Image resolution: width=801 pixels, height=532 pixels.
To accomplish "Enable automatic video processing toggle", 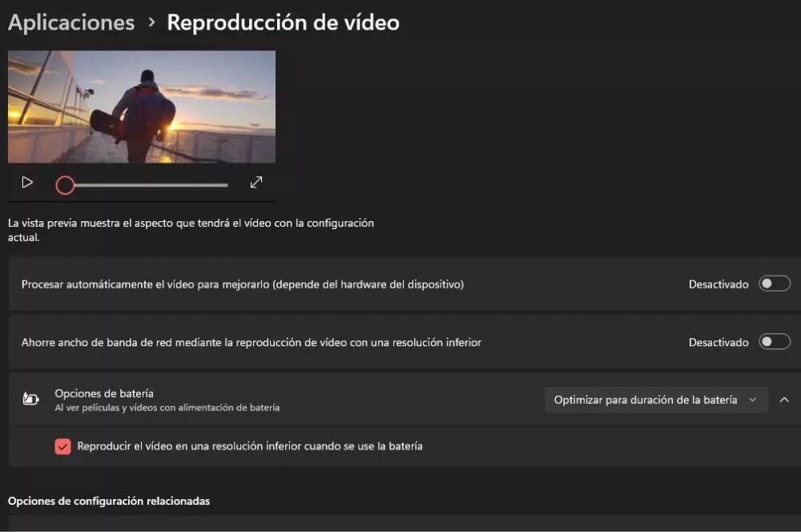I will 775,284.
